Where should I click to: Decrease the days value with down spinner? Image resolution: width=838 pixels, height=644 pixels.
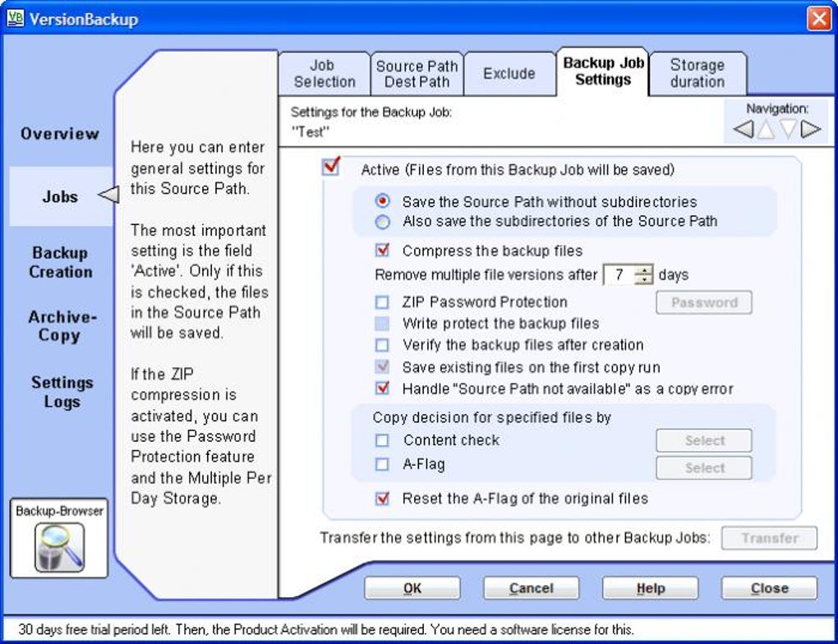pyautogui.click(x=644, y=279)
